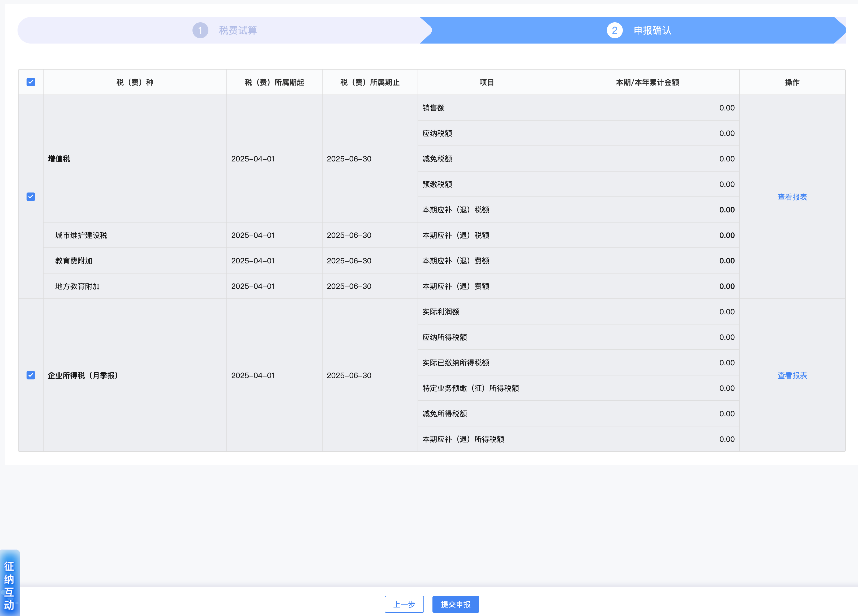
Task: Click the 税（费）所属期止 column header
Action: [x=370, y=82]
